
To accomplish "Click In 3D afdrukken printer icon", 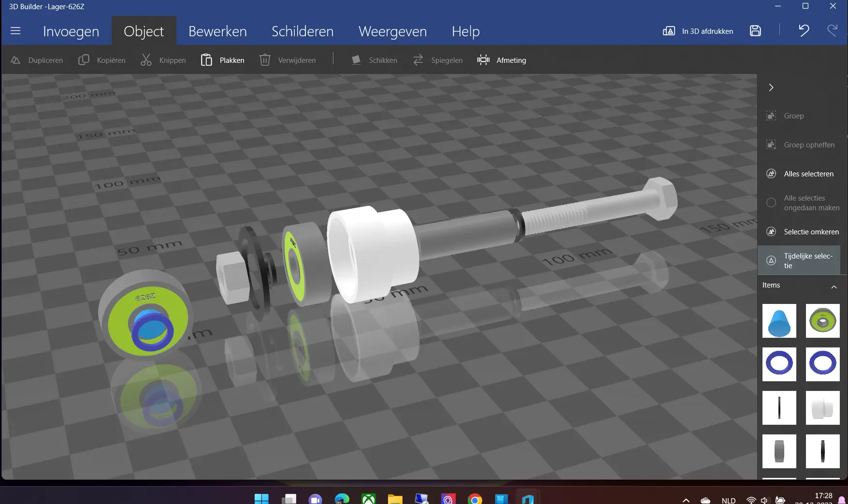I will click(x=669, y=31).
